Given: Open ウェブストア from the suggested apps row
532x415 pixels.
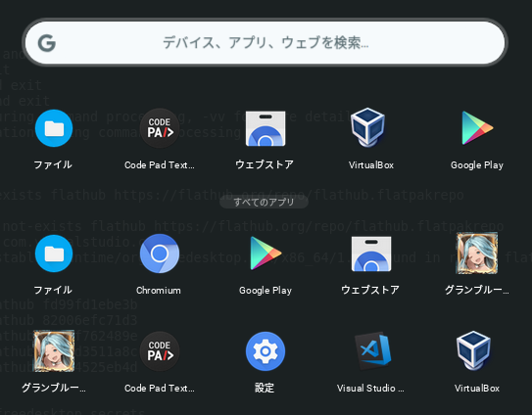Looking at the screenshot, I should pos(266,128).
